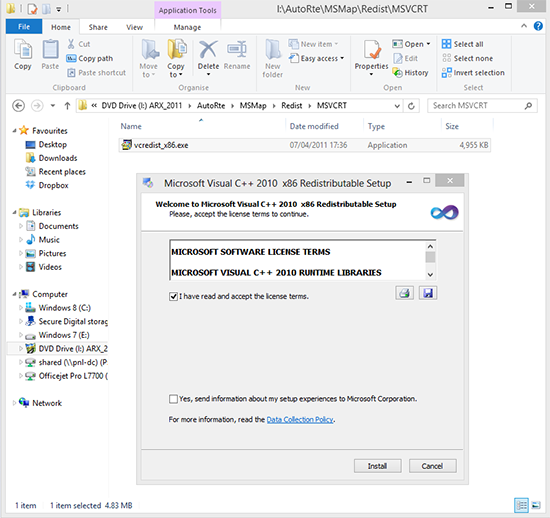Check send setup experience information to Microsoft
The height and width of the screenshot is (518, 550).
click(x=173, y=399)
